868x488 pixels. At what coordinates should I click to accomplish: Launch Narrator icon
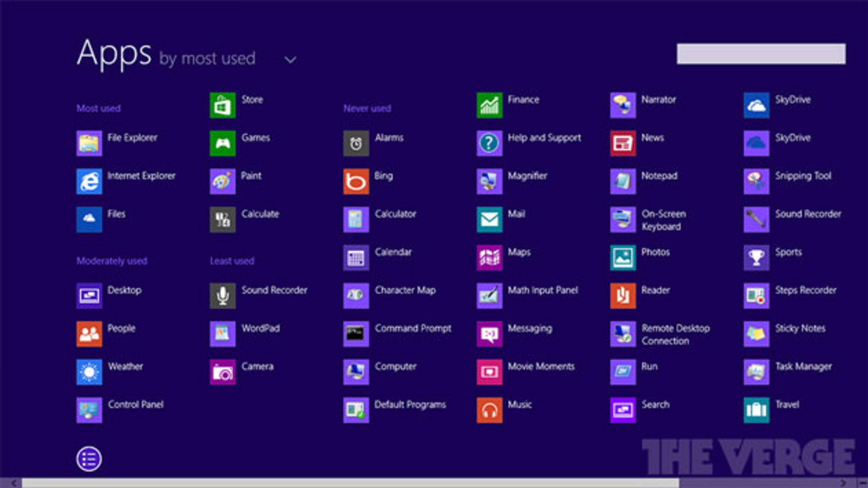(623, 105)
